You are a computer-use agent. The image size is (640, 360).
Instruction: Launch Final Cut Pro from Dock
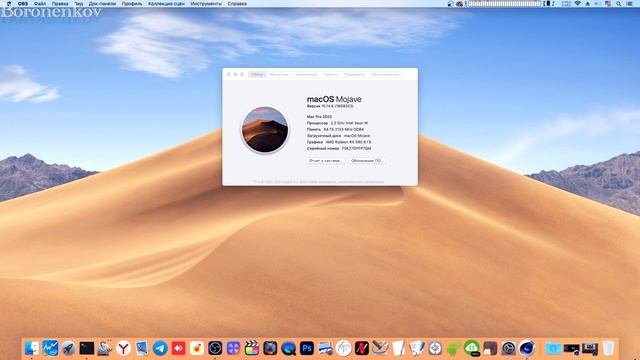(252, 348)
